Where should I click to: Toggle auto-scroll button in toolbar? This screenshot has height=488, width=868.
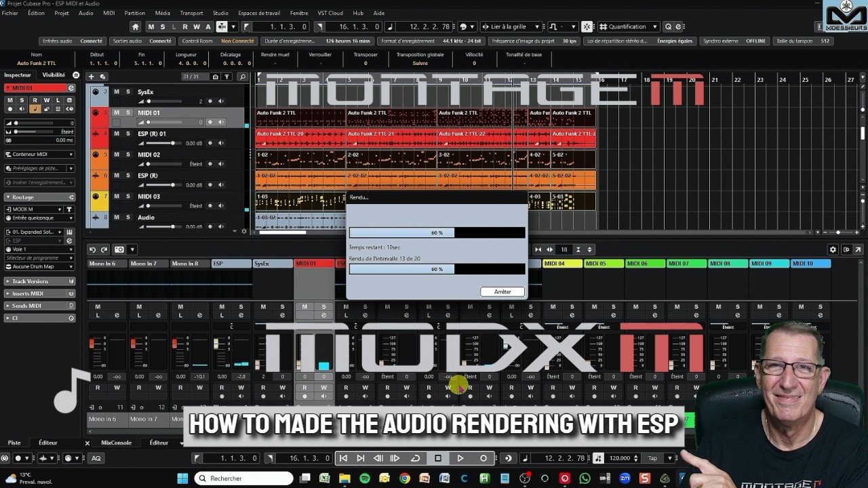(221, 26)
